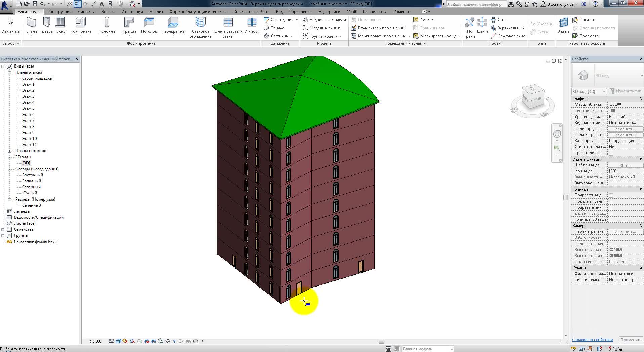Viewport: 644px width, 352px height.
Task: Click the Просмотр viewer tool
Action: click(x=585, y=36)
